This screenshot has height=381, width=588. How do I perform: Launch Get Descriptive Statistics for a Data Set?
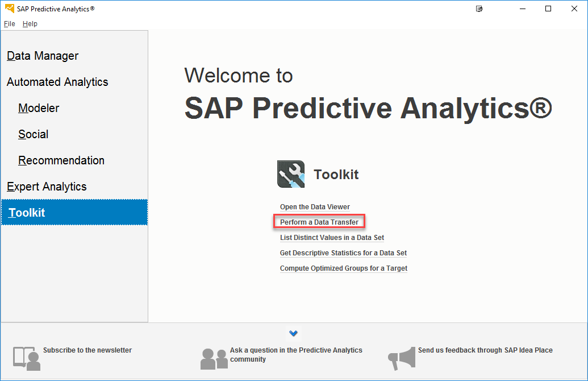(x=343, y=253)
